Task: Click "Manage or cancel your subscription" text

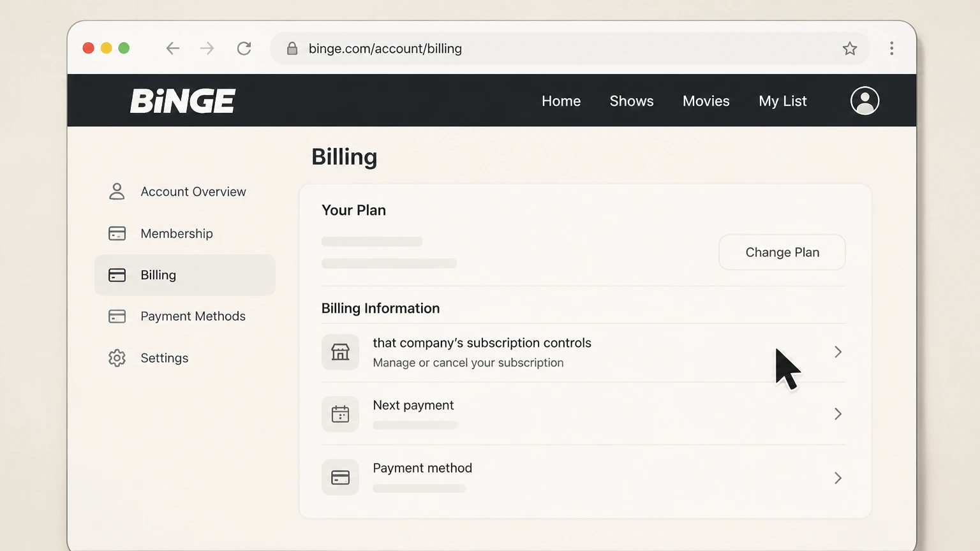Action: pyautogui.click(x=468, y=363)
